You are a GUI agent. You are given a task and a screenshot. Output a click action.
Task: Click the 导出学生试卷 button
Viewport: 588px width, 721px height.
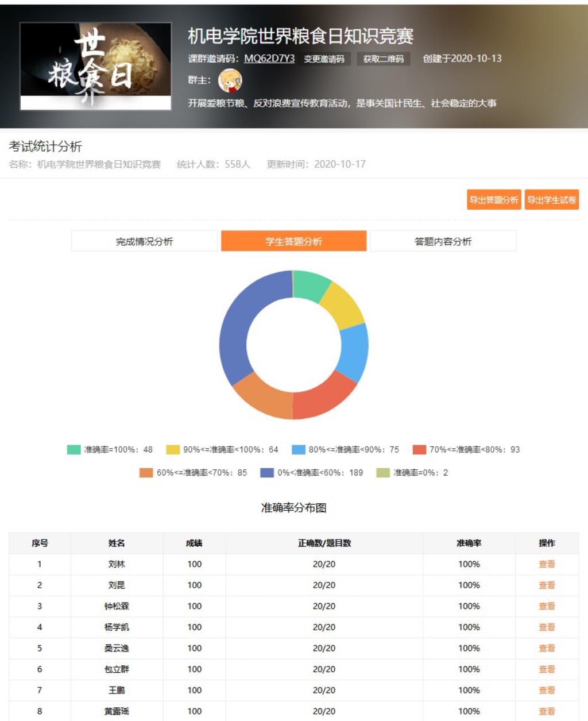553,201
